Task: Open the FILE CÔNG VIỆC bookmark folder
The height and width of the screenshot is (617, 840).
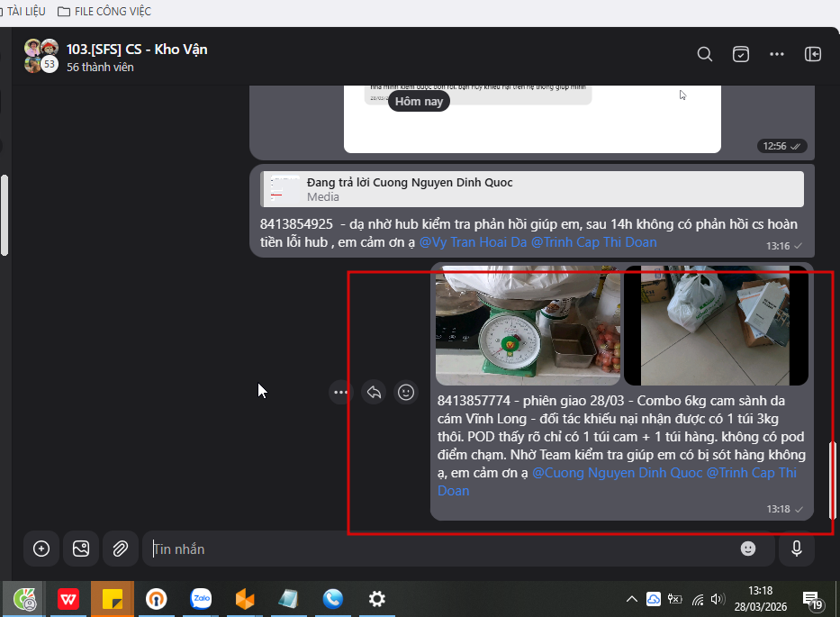Action: (104, 11)
